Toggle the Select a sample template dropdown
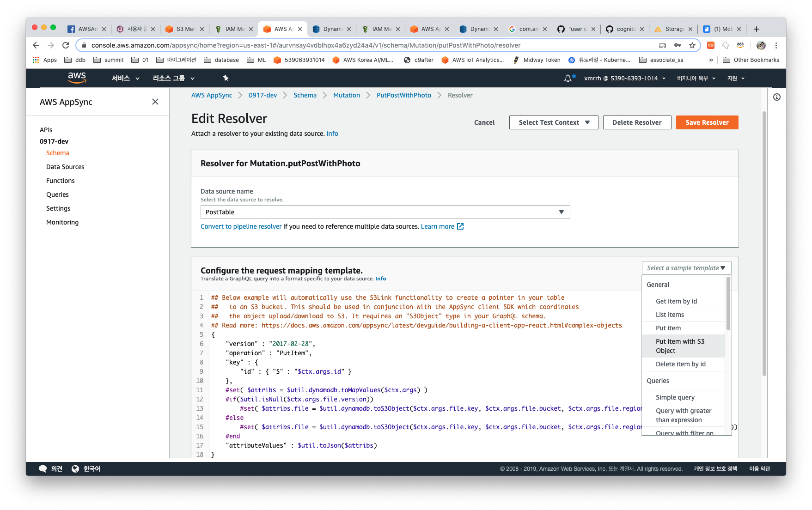Screen dimensions: 812x510 click(x=686, y=268)
